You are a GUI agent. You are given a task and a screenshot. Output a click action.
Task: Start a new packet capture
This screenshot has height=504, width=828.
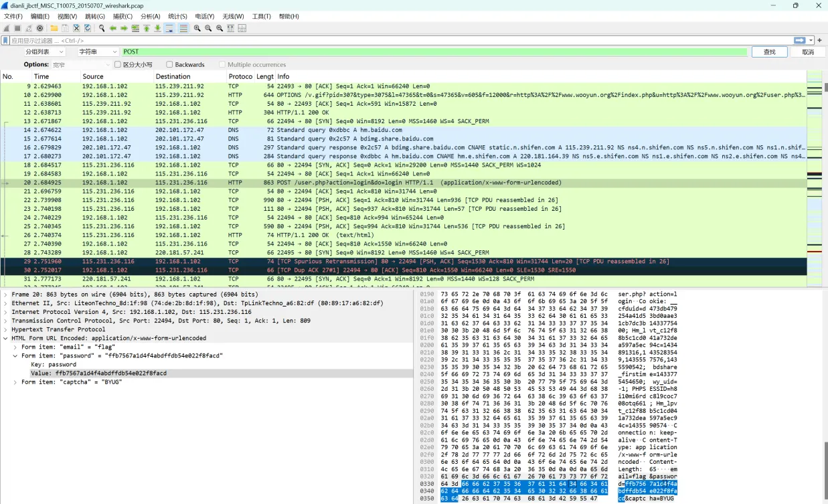coord(7,28)
